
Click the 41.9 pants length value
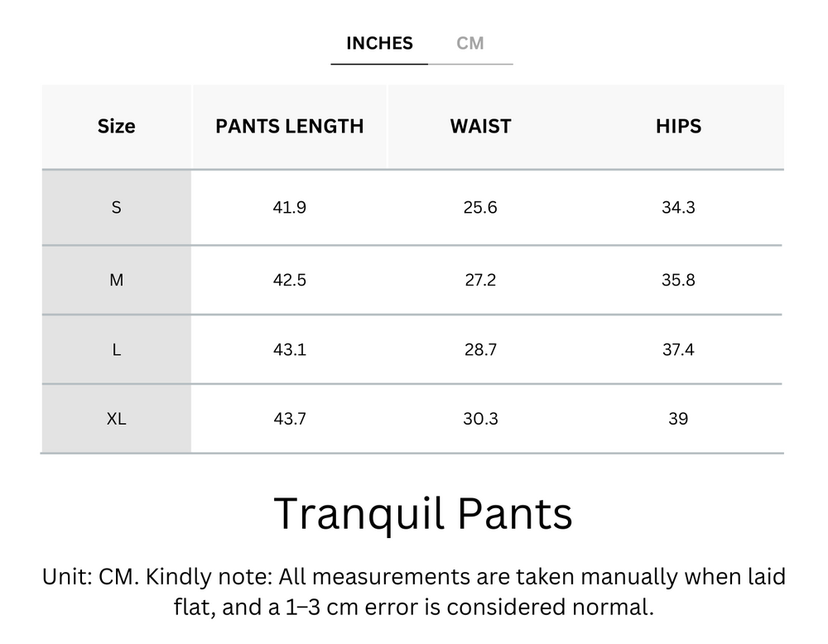(289, 207)
